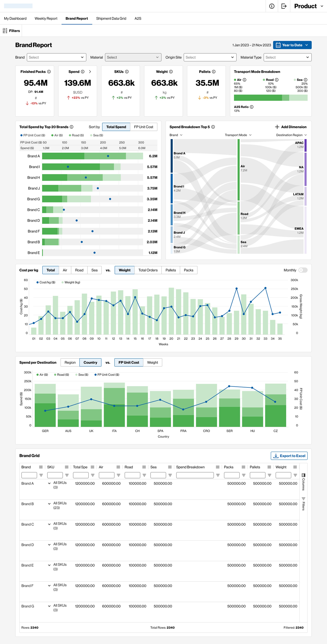Click the info icon in top header
This screenshot has height=644, width=327.
tap(272, 6)
